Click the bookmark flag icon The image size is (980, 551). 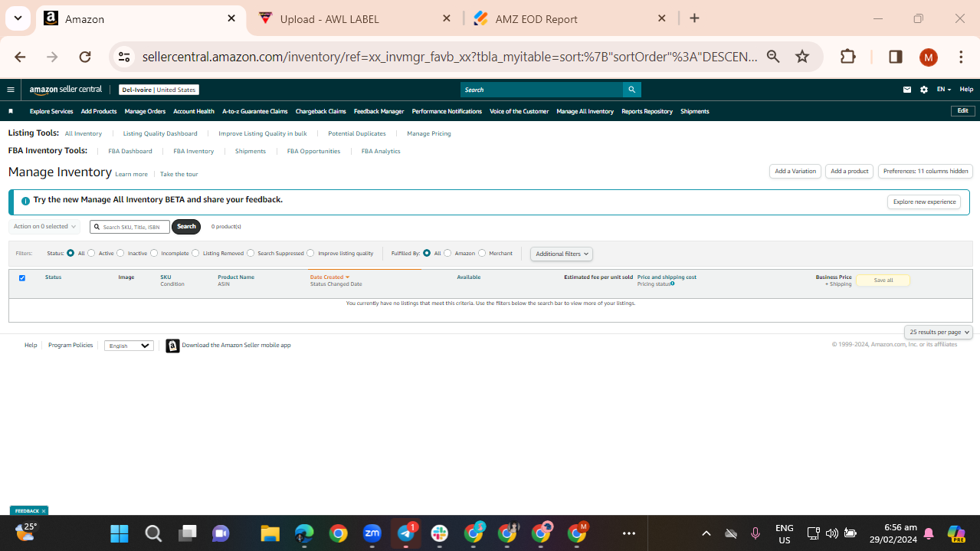[11, 111]
